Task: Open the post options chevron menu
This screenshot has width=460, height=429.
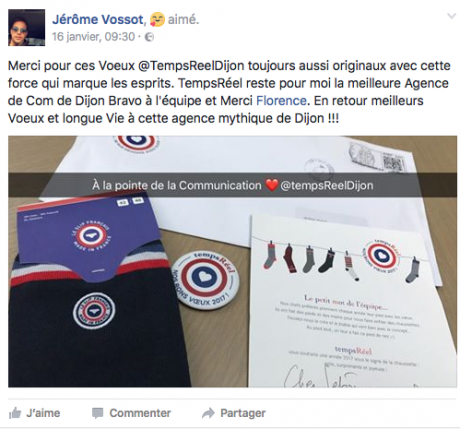Action: 451,16
